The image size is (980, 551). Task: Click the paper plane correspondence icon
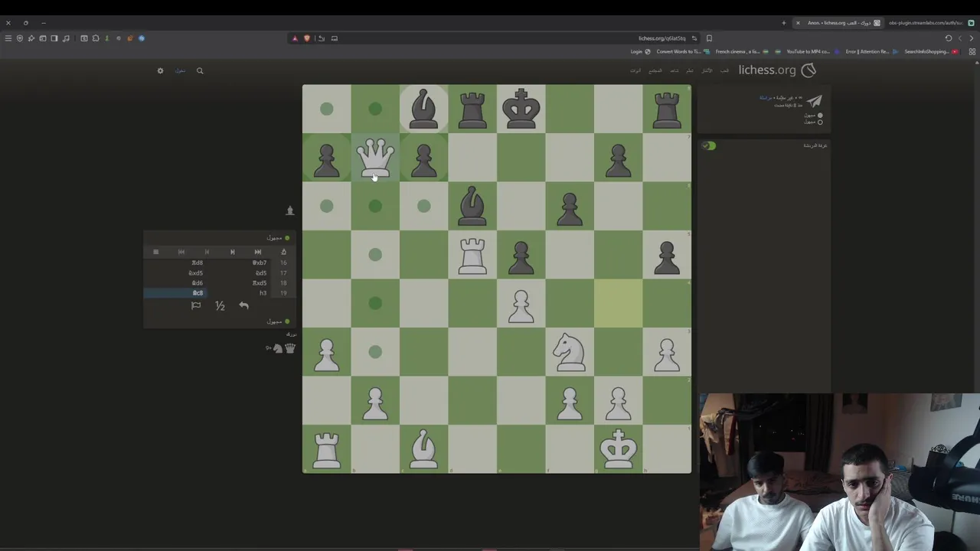(814, 101)
